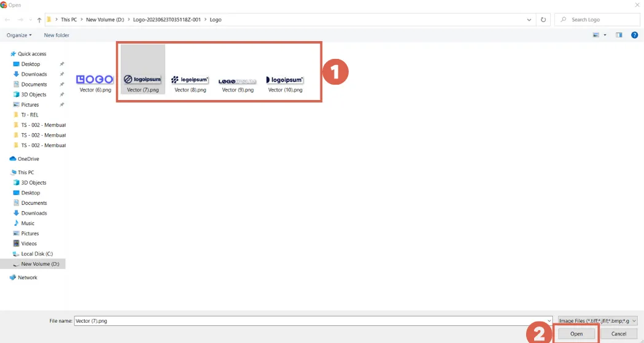644x343 pixels.
Task: Click the Cancel button
Action: [x=619, y=334]
